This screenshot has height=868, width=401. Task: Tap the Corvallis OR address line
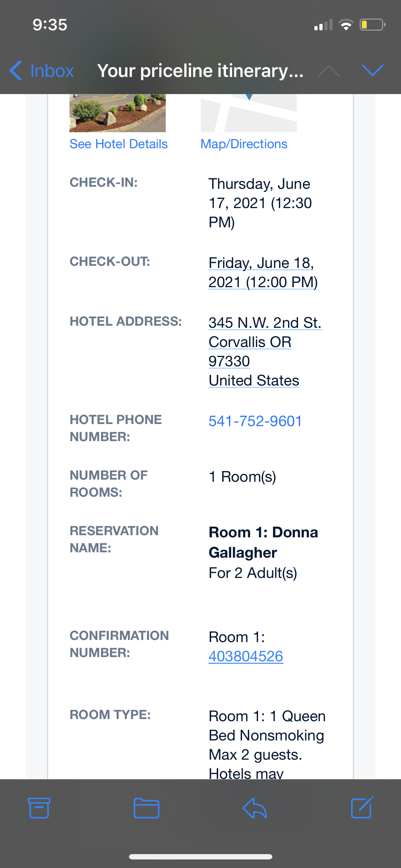(x=250, y=342)
